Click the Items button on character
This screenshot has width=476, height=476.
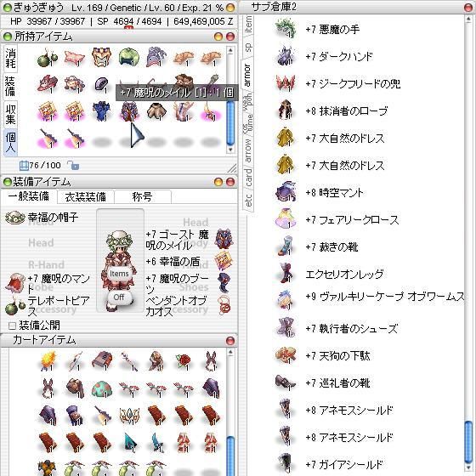click(x=119, y=274)
